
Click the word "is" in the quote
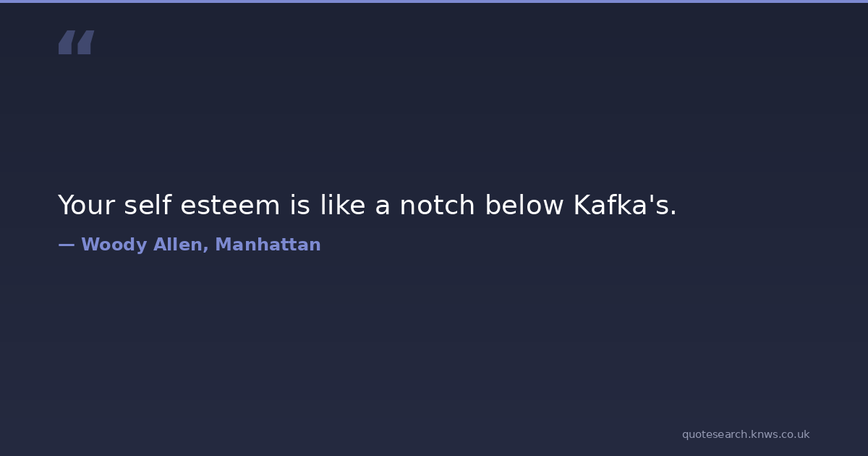pos(299,206)
